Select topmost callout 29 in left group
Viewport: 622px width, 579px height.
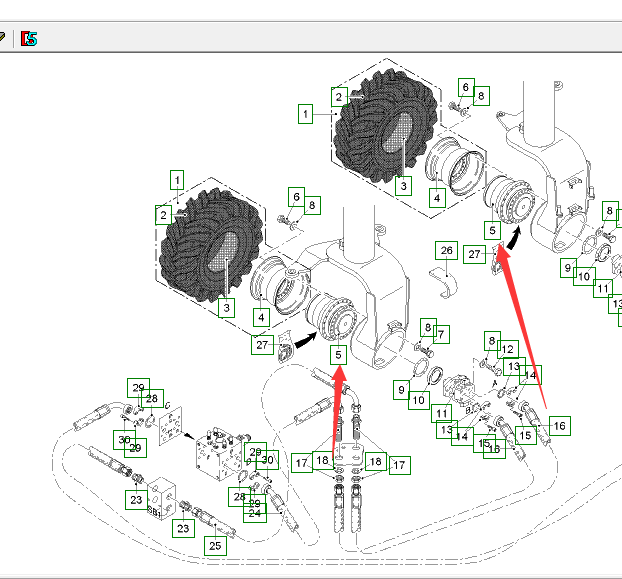tap(138, 388)
